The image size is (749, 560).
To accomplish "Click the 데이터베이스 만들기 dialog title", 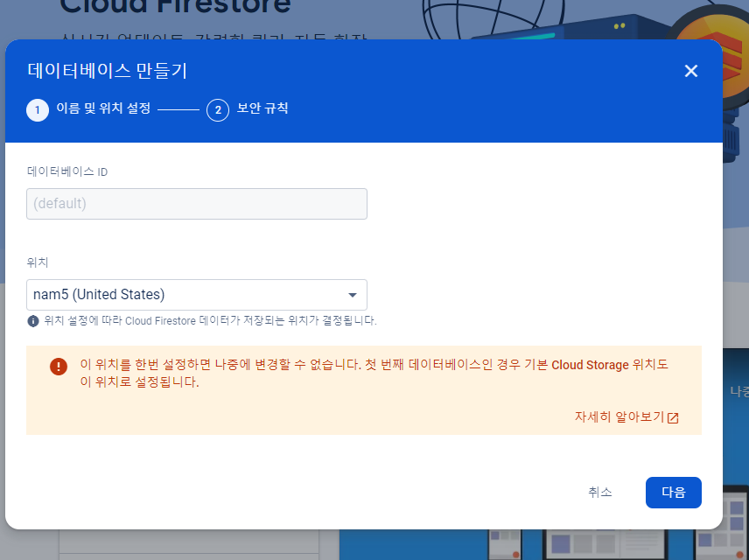I will coord(107,71).
